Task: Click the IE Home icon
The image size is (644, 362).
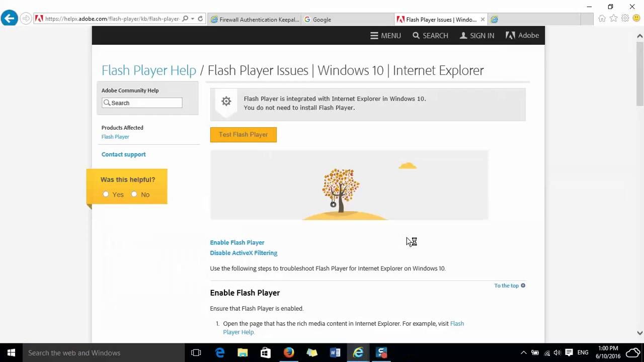Action: [602, 19]
